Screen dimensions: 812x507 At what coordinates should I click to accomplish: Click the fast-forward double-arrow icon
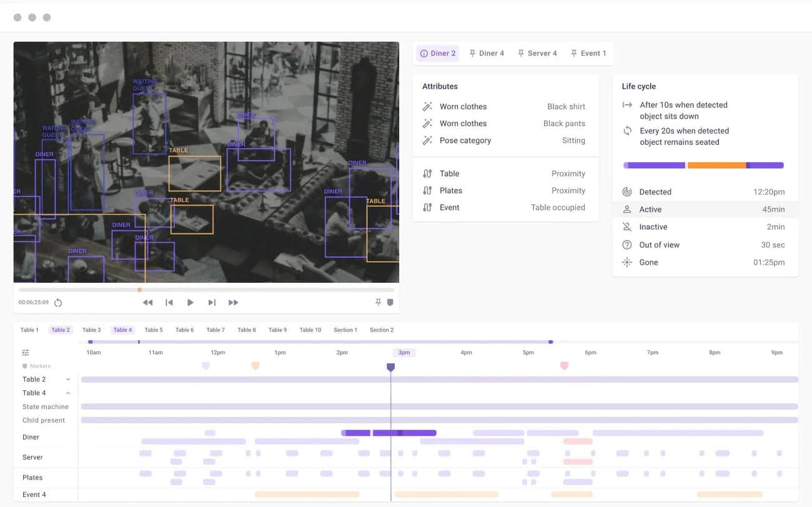(233, 303)
